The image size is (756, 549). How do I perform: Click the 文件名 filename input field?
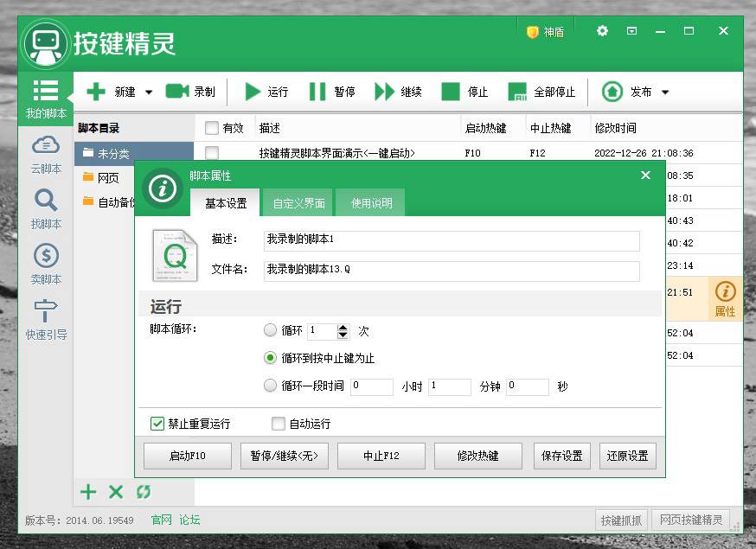pos(452,271)
